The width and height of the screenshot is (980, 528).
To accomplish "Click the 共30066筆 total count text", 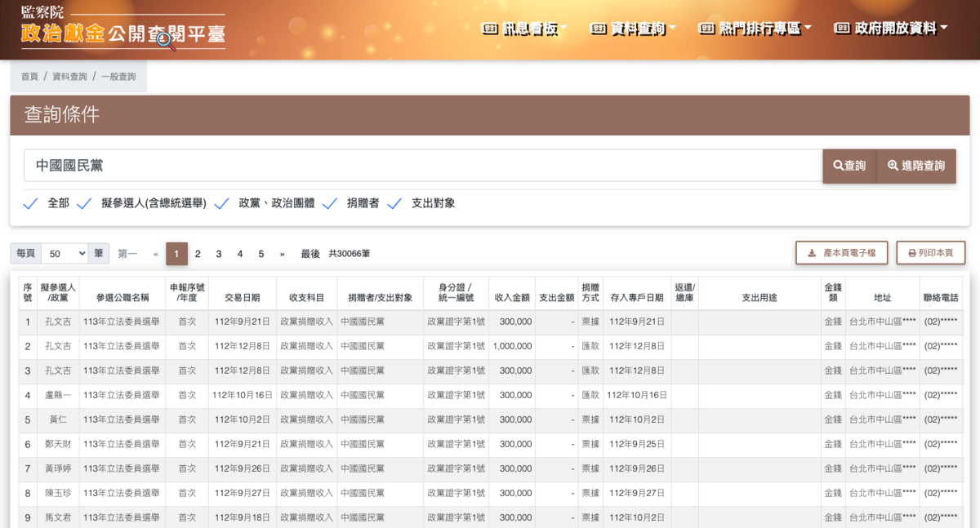I will 350,254.
